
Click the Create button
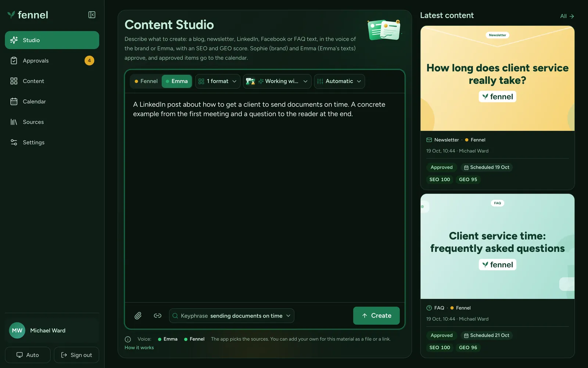376,316
